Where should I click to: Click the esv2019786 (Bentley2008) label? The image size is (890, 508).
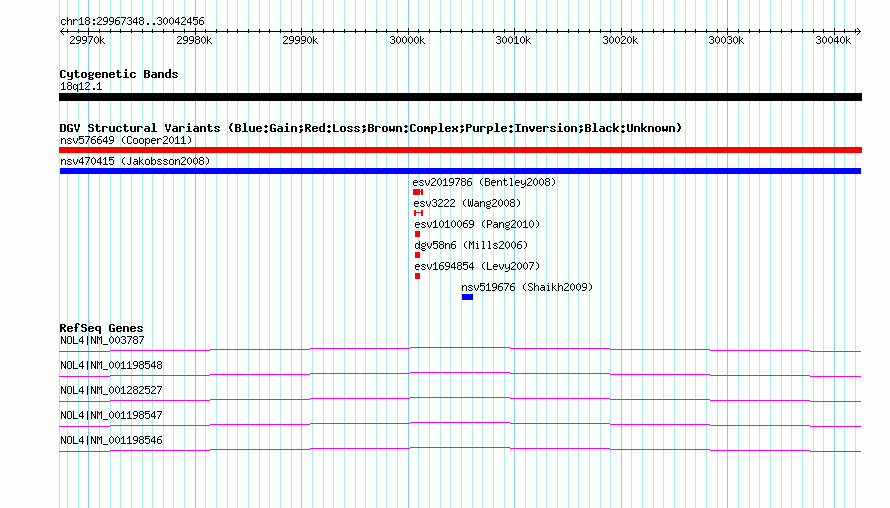[484, 182]
